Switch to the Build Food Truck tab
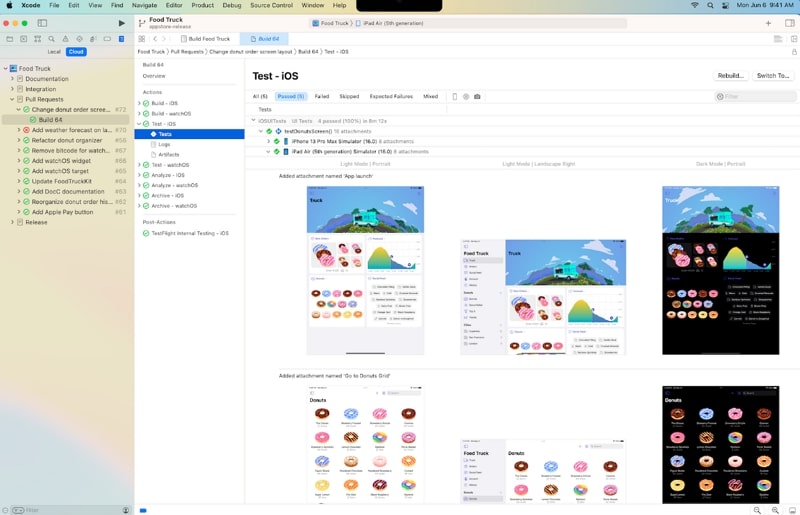Viewport: 800px width, 515px height. (x=206, y=39)
